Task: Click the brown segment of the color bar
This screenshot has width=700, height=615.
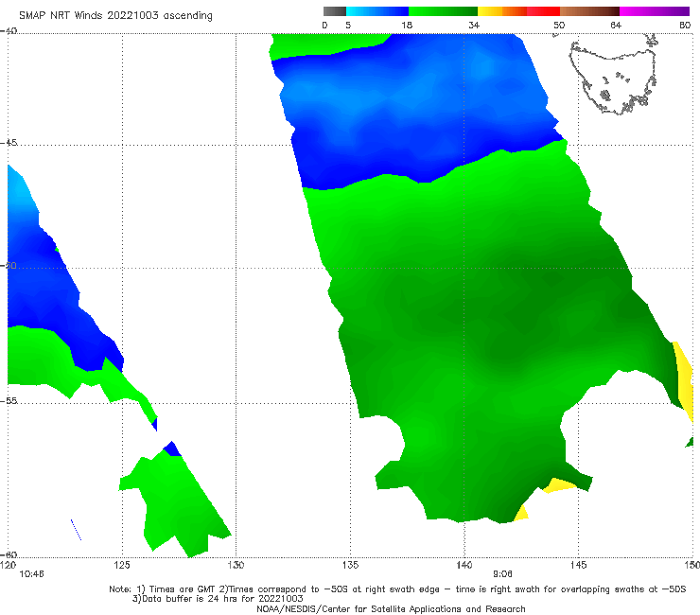Action: [589, 11]
